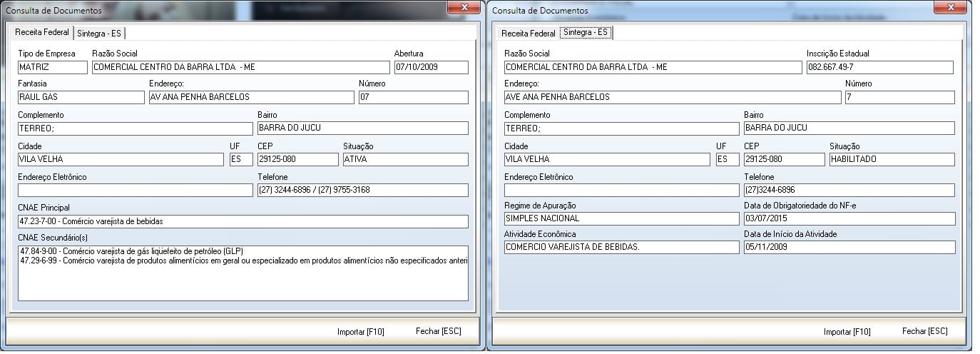Click Importar [F10] in left window
The height and width of the screenshot is (354, 980).
click(361, 331)
